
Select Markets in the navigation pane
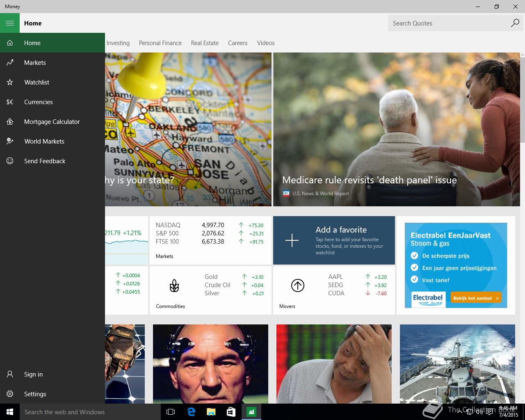pos(52,62)
